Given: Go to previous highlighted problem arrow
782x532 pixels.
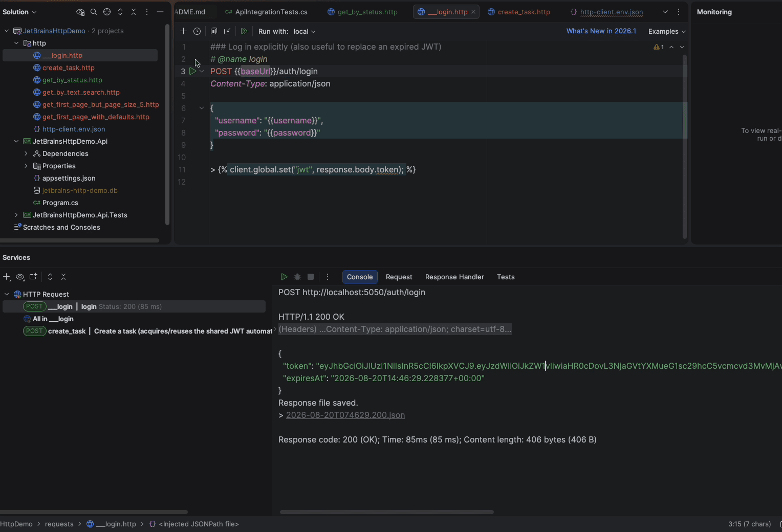Looking at the screenshot, I should pyautogui.click(x=671, y=47).
